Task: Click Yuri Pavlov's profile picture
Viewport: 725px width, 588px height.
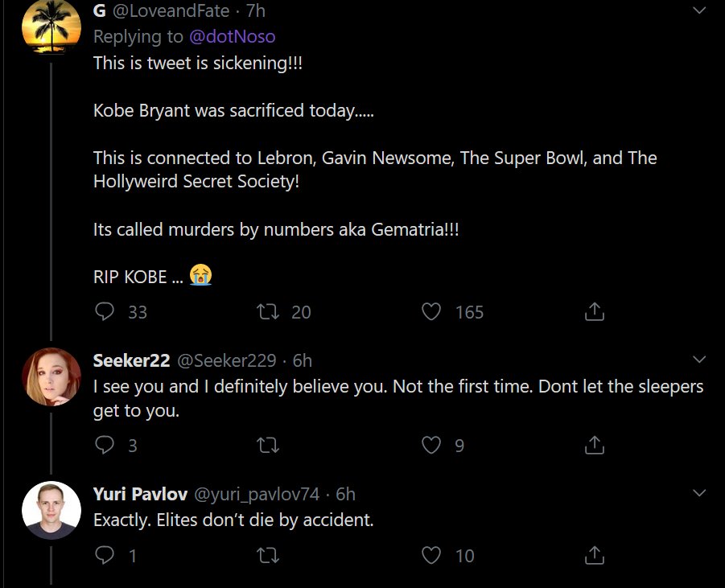Action: (x=51, y=510)
